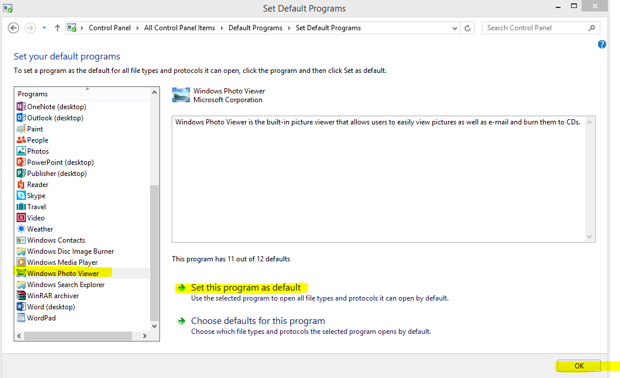The image size is (620, 378).
Task: Click the Skype icon in list
Action: point(21,196)
